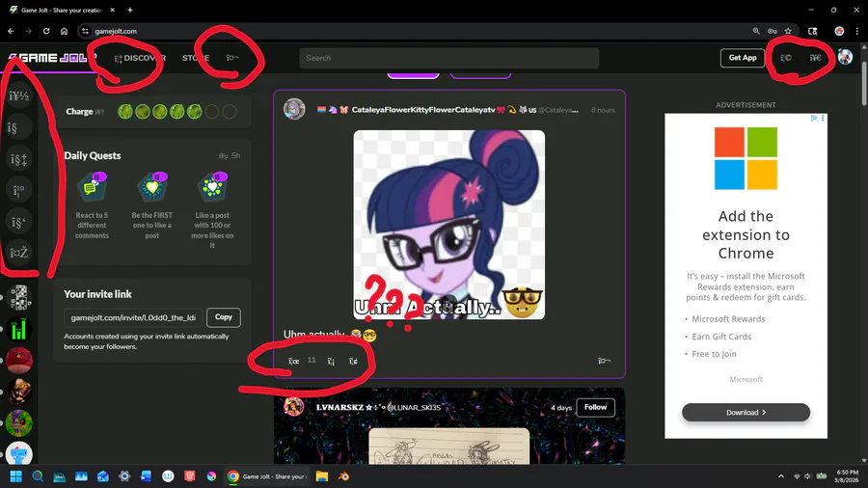Like the 'Uhm actually' post

coord(293,361)
